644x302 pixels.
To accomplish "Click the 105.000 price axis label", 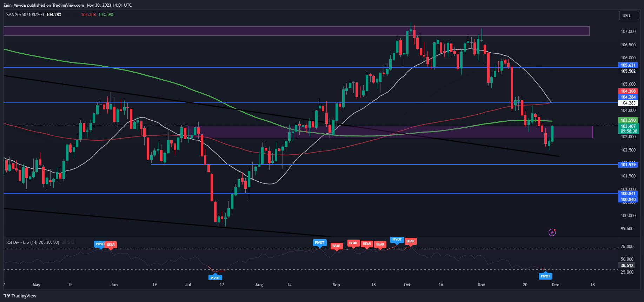I will (x=628, y=84).
